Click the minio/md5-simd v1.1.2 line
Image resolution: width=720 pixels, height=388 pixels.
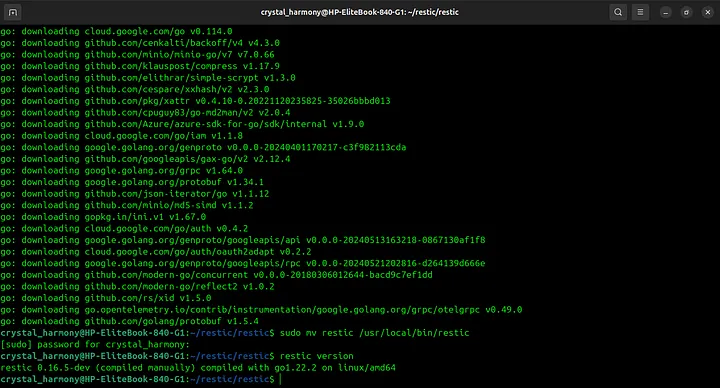pyautogui.click(x=127, y=205)
